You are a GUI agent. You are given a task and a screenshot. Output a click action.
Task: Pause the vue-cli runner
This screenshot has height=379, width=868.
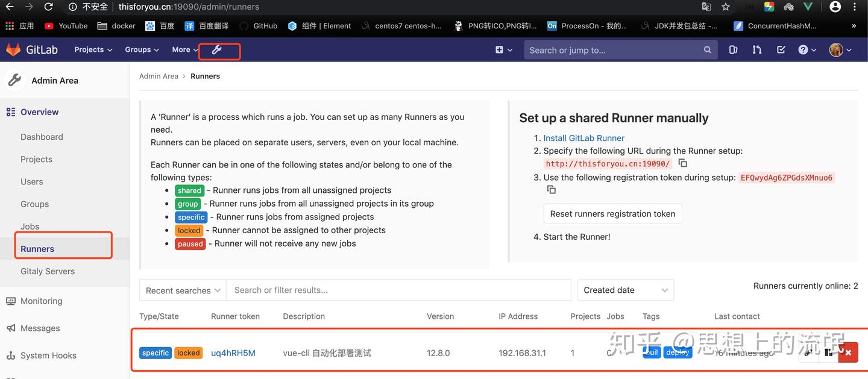pyautogui.click(x=828, y=352)
